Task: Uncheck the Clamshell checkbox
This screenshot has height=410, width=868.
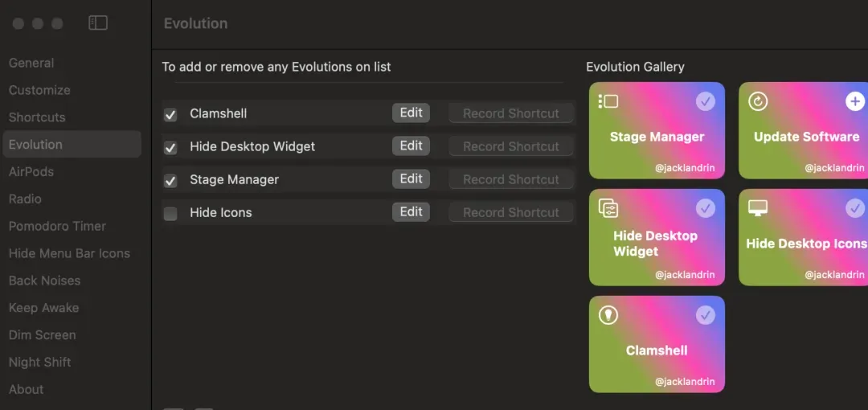Action: pyautogui.click(x=170, y=115)
